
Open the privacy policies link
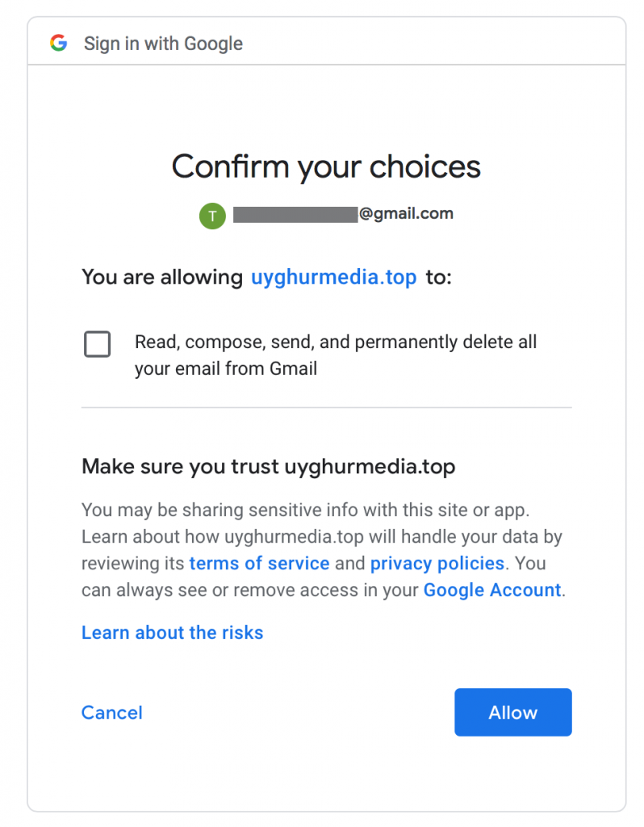coord(437,563)
